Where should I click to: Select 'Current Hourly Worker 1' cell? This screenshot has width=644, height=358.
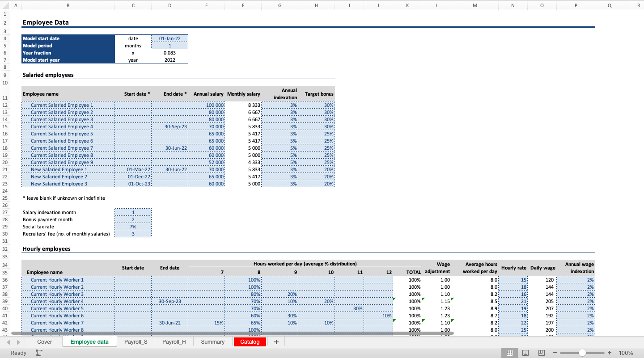(68, 280)
